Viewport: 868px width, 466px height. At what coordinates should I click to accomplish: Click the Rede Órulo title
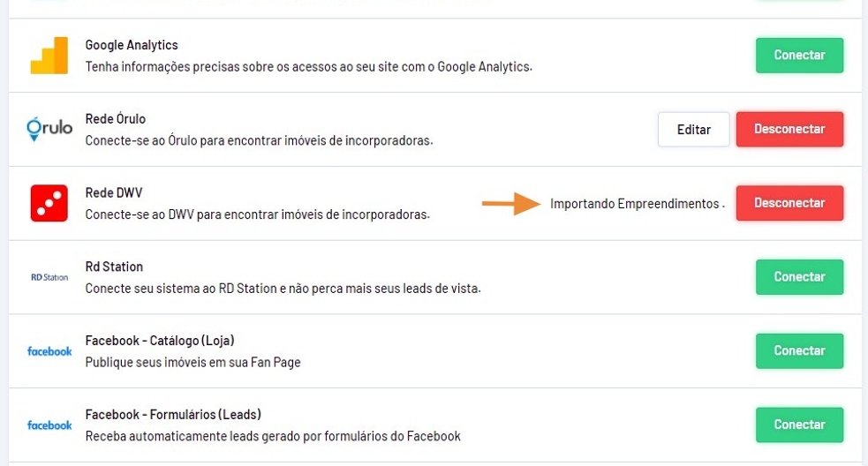click(x=115, y=119)
